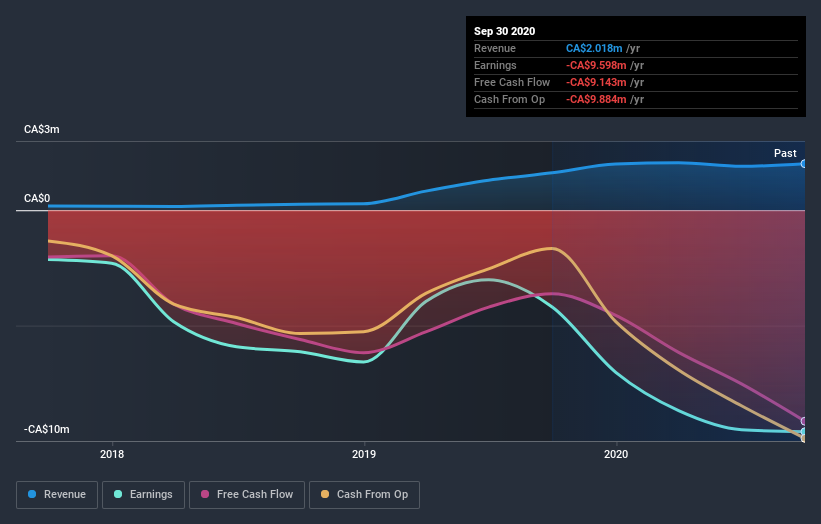Click the 2020 x-axis label
The image size is (821, 524).
616,454
